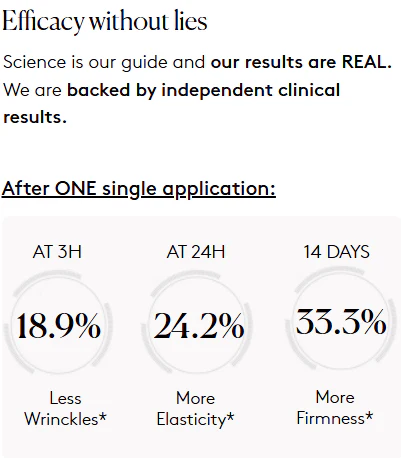Select the Efficacy without lies heading
This screenshot has height=458, width=401.
pyautogui.click(x=105, y=21)
